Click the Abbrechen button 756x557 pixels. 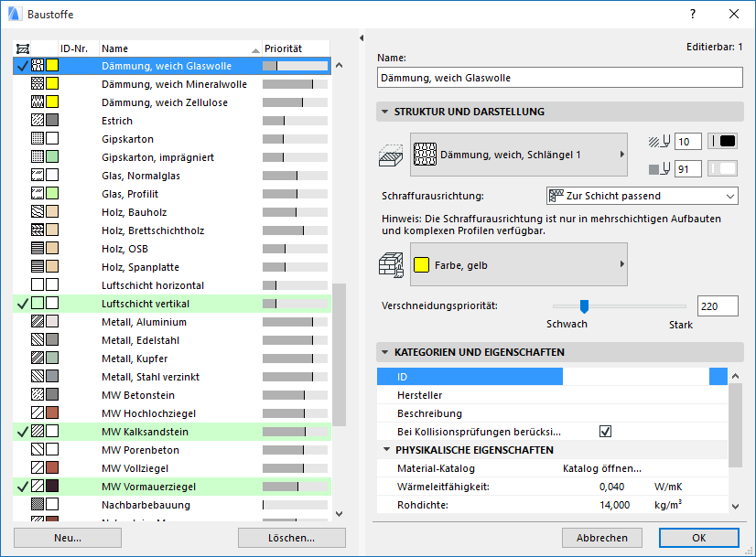601,538
